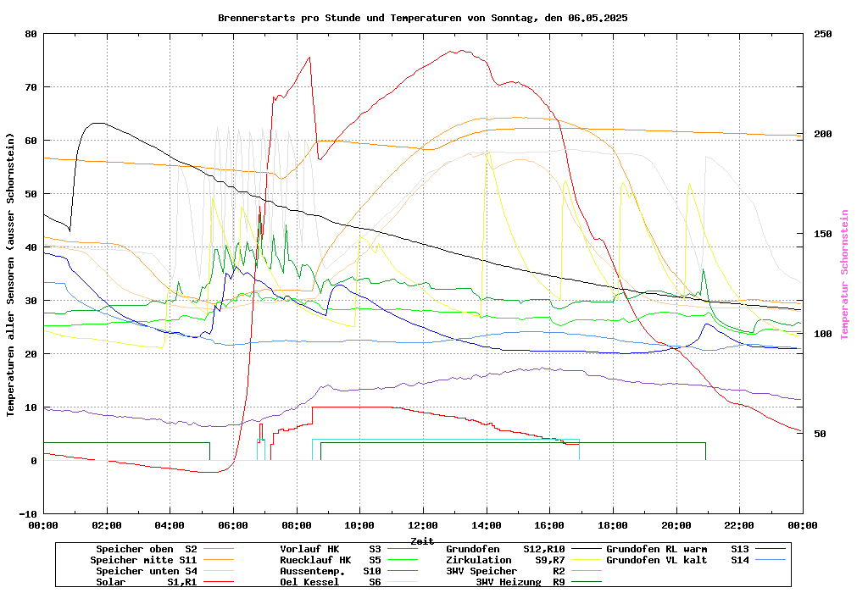Click the Zirkulation S9,R7 legend entry

pos(505,560)
